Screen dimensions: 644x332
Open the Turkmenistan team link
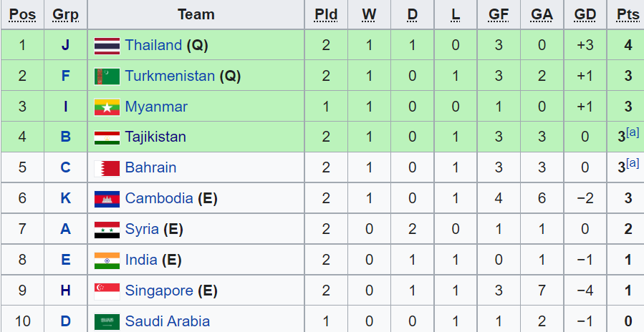170,76
